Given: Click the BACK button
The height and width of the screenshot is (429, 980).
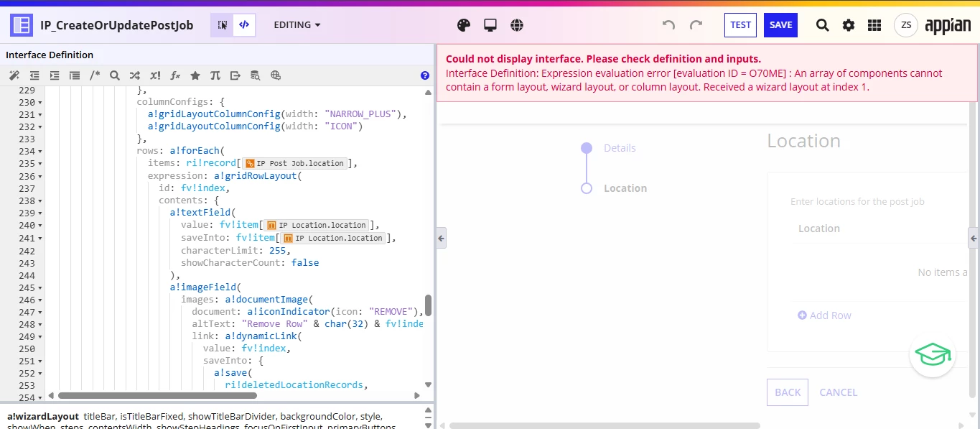Looking at the screenshot, I should (788, 392).
